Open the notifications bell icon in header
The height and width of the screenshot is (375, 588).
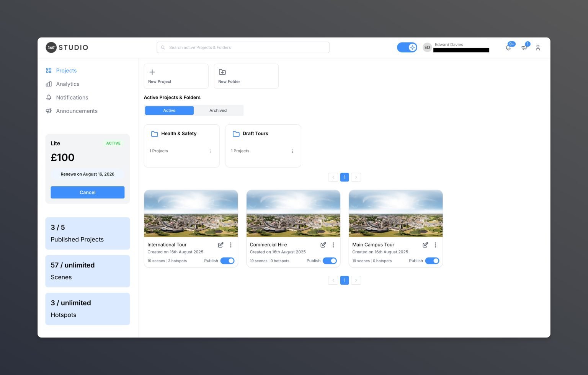click(508, 47)
